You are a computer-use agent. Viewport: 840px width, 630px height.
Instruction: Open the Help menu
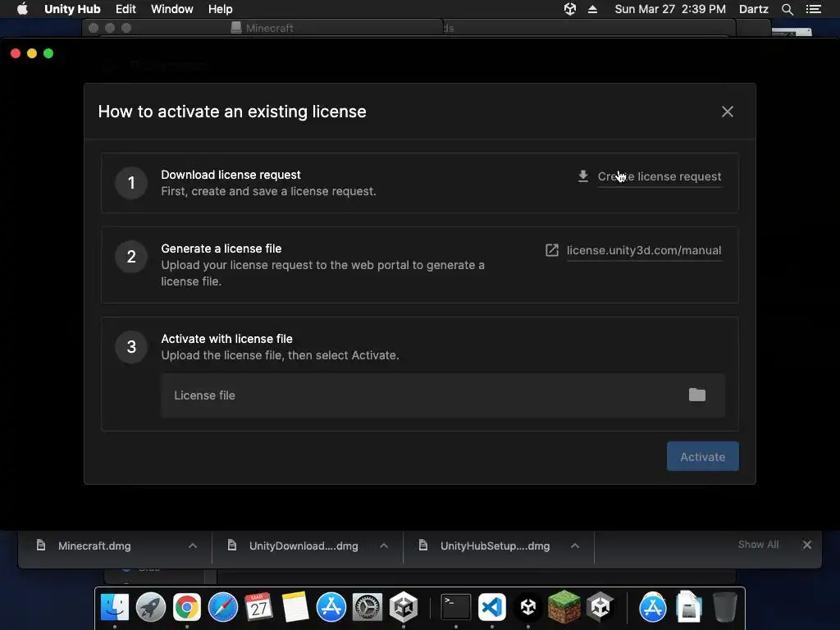pos(220,9)
